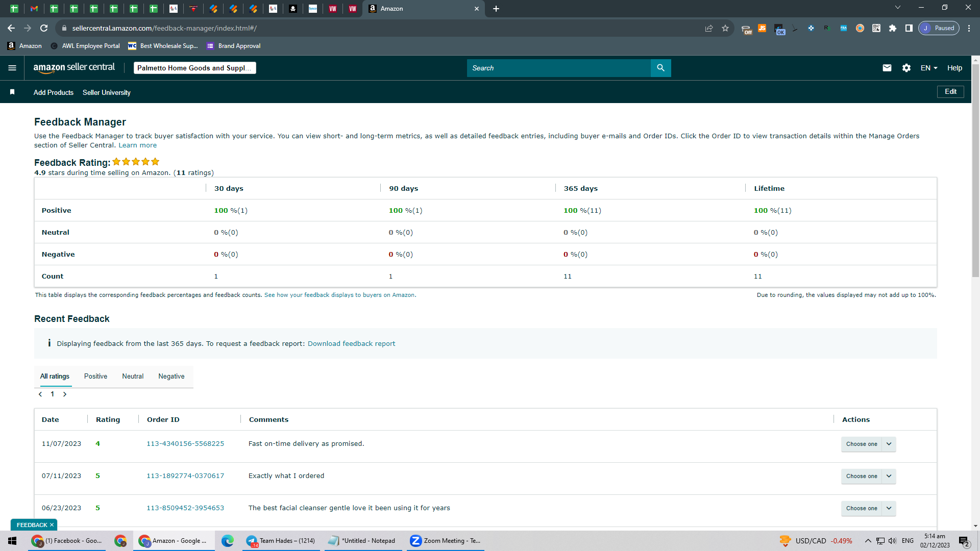Click the Edit button
This screenshot has width=980, height=551.
pos(950,92)
